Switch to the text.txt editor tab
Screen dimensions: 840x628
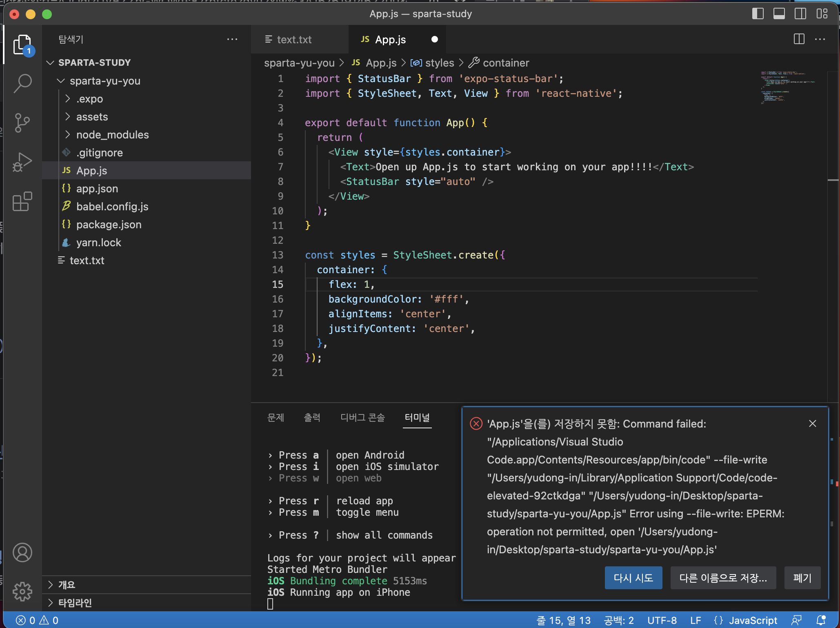coord(300,39)
